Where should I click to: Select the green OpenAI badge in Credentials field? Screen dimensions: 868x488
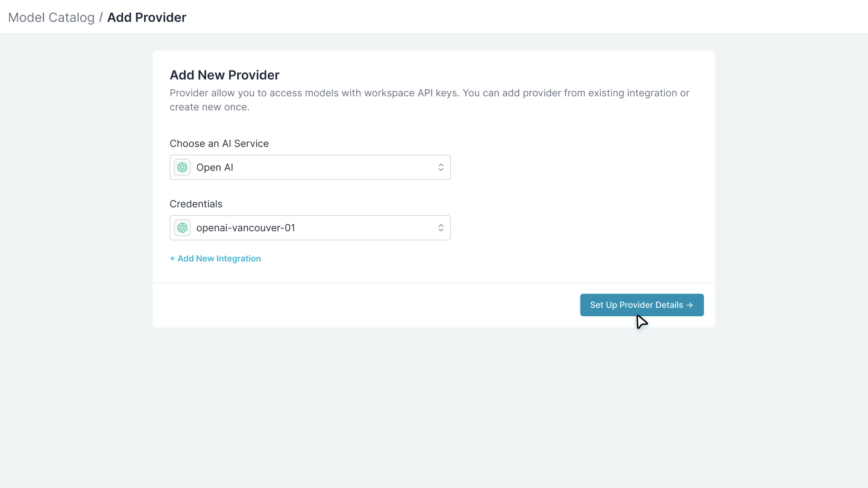[181, 227]
